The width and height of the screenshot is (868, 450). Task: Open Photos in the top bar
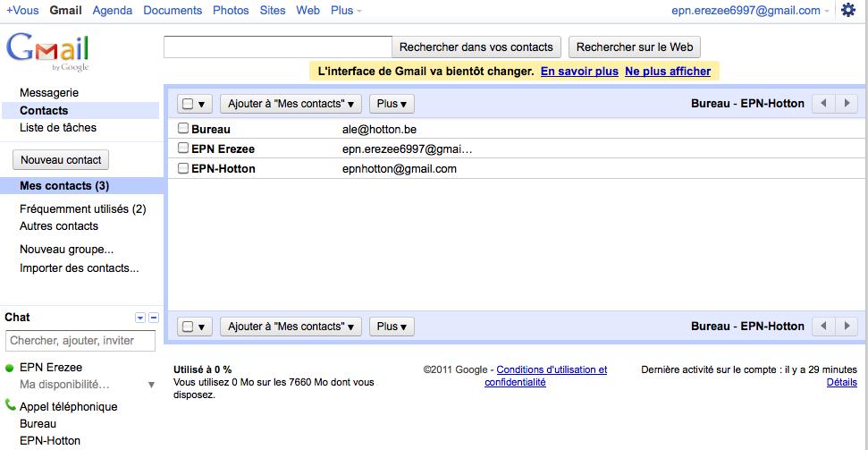click(x=231, y=11)
